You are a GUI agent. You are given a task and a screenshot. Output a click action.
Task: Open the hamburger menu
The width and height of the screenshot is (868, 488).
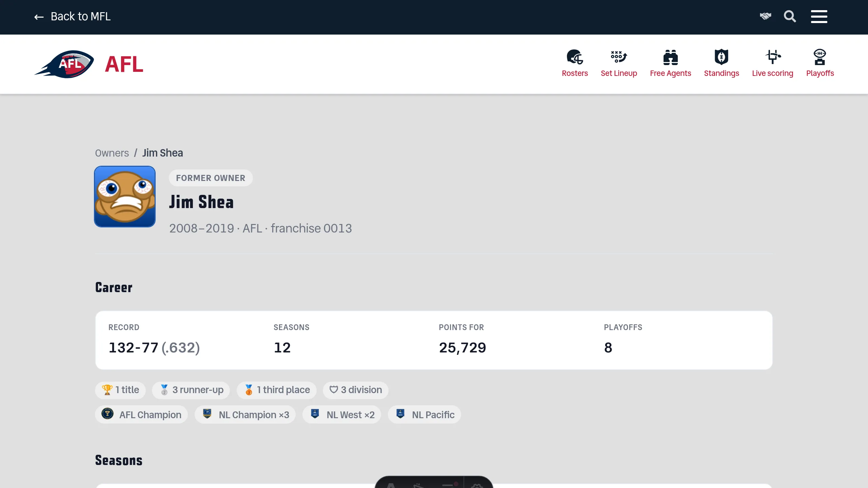[x=819, y=16]
